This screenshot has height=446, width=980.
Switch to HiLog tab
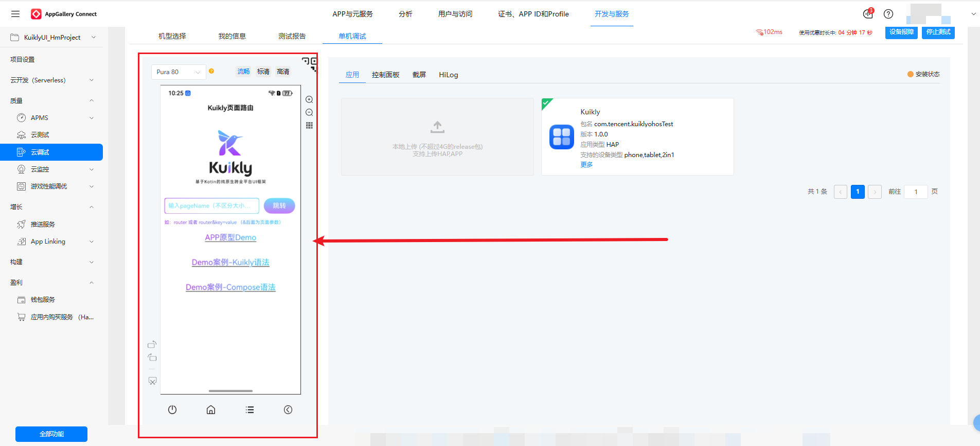(x=449, y=75)
